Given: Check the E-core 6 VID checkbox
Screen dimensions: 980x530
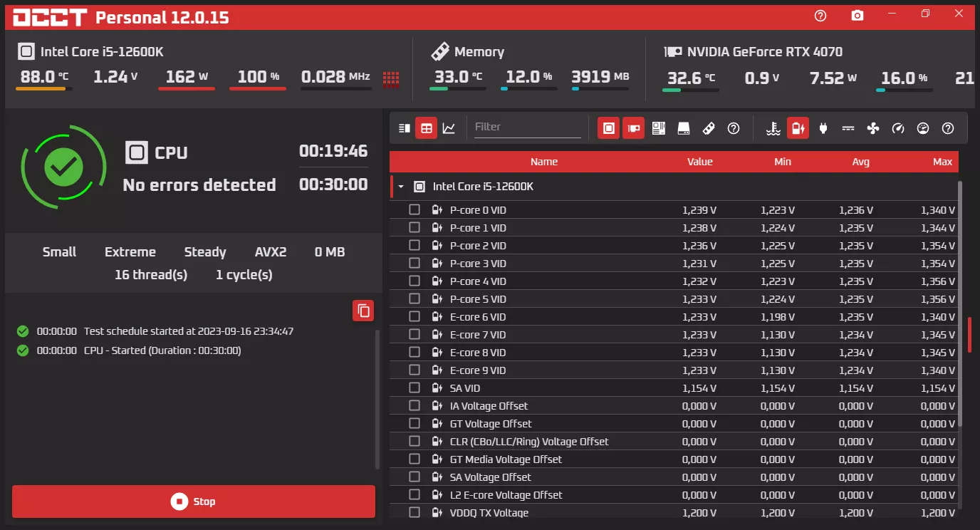Looking at the screenshot, I should pyautogui.click(x=415, y=317).
